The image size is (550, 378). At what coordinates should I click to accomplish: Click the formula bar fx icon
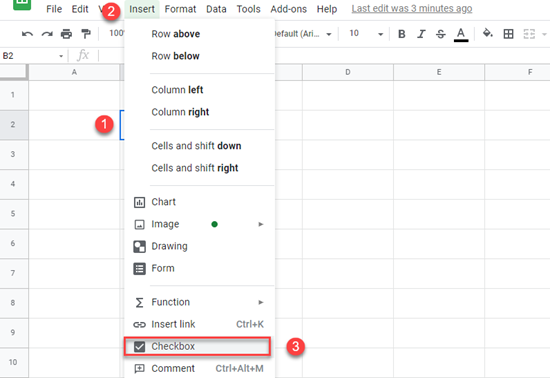83,55
